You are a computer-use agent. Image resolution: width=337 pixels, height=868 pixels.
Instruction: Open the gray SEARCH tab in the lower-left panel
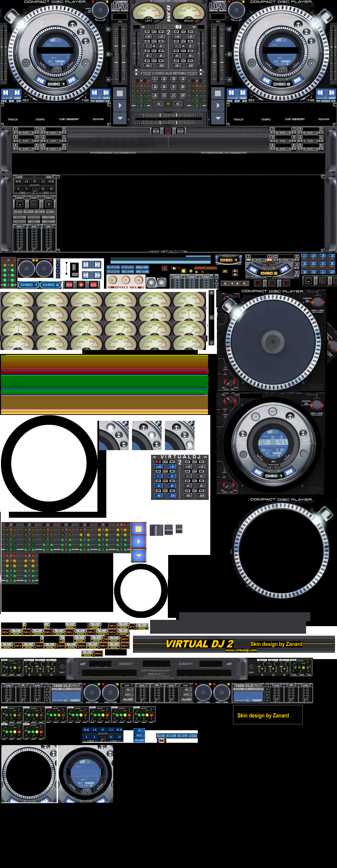(x=34, y=217)
